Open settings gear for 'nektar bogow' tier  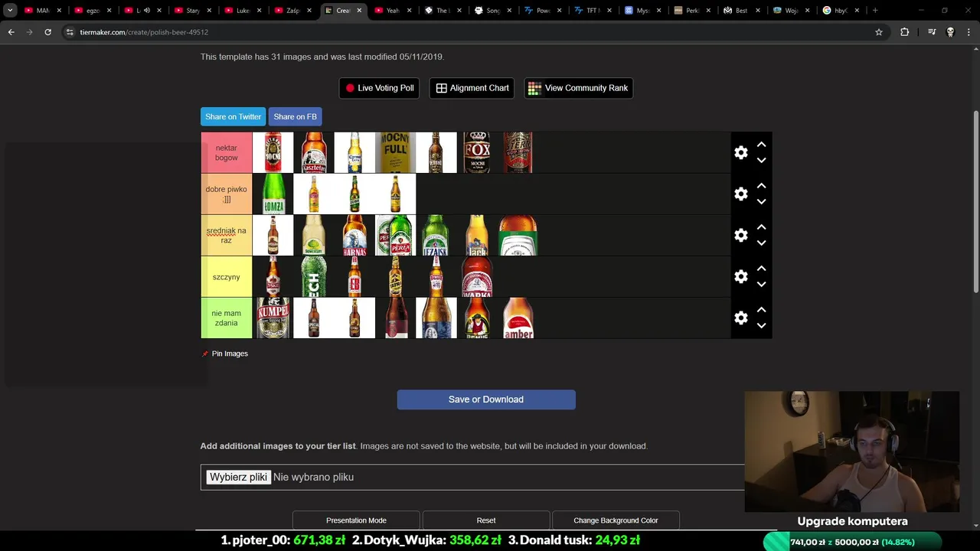[740, 152]
